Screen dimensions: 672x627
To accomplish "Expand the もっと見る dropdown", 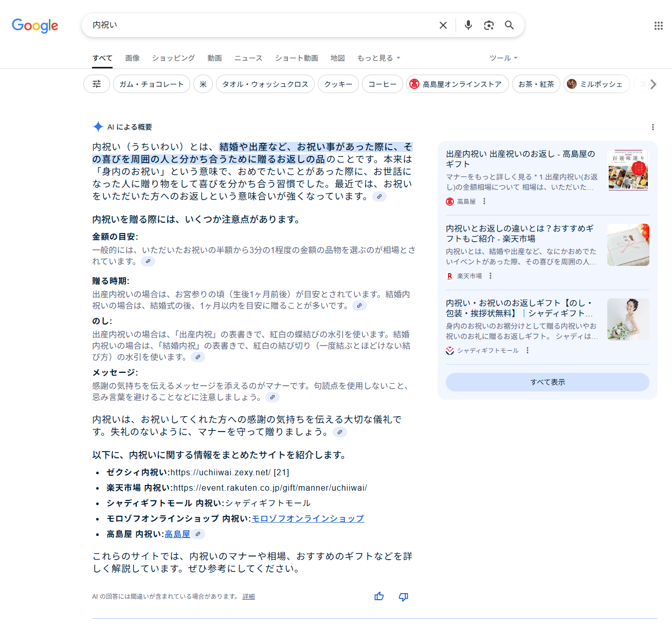I will [x=379, y=58].
